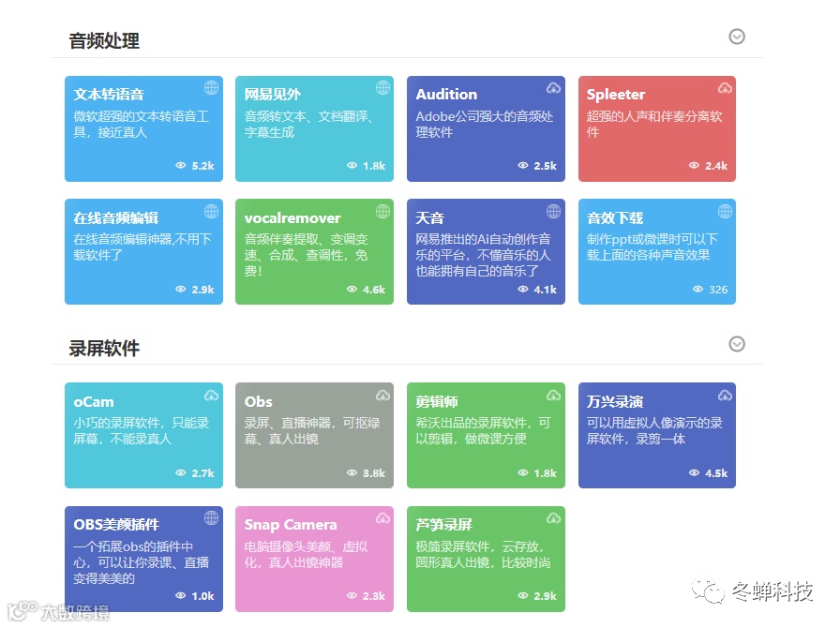Viewport: 840px width, 628px height.
Task: Click globe icon on 音效下载 card
Action: (725, 211)
